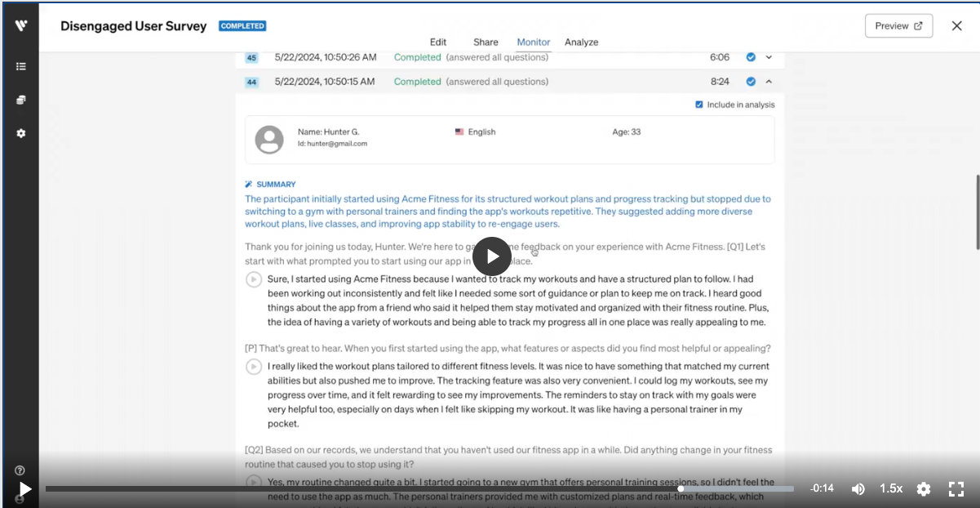Enter fullscreen video mode

956,488
